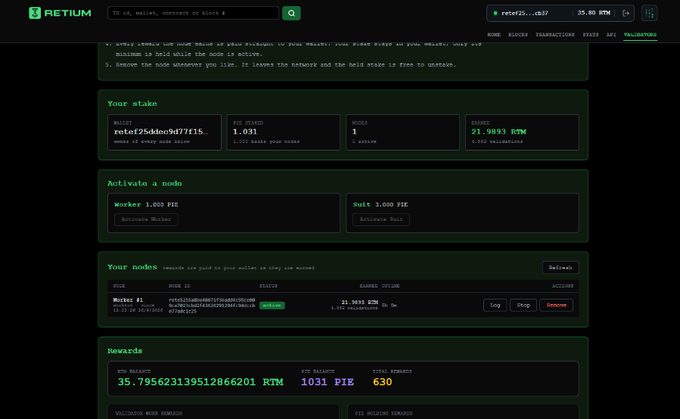
Task: Click the PIE Holding Rewards label
Action: (384, 413)
